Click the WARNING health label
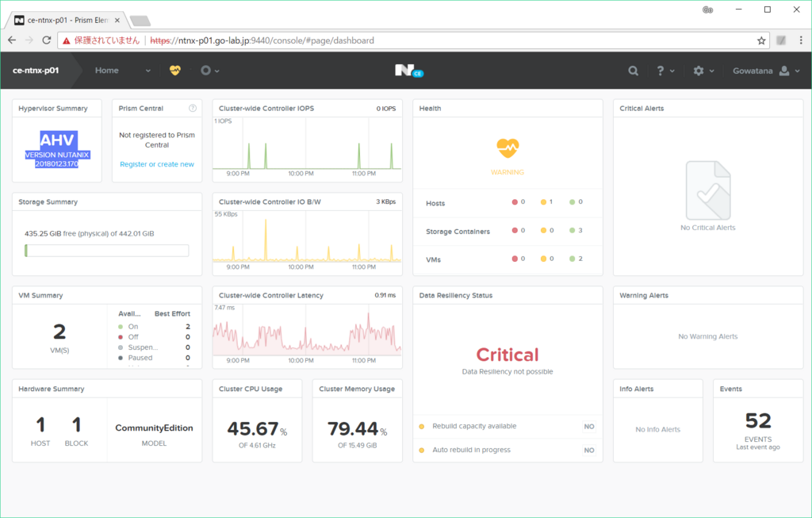 [x=507, y=172]
